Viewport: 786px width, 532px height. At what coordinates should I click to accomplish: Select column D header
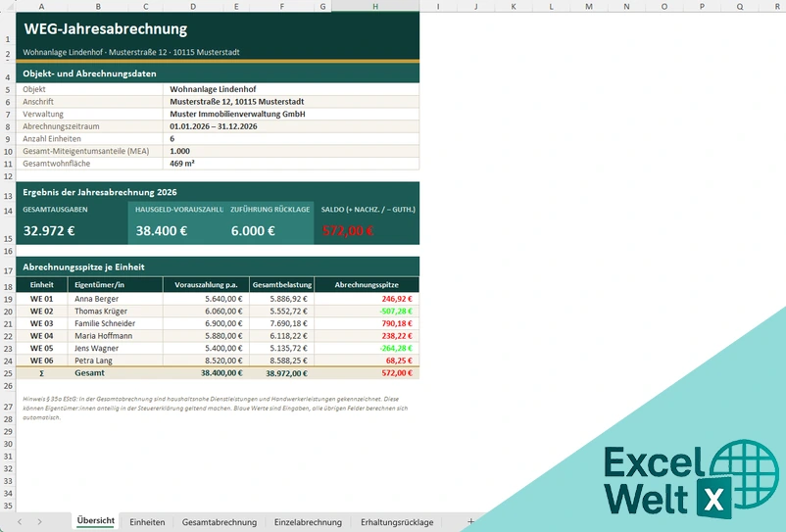coord(193,6)
